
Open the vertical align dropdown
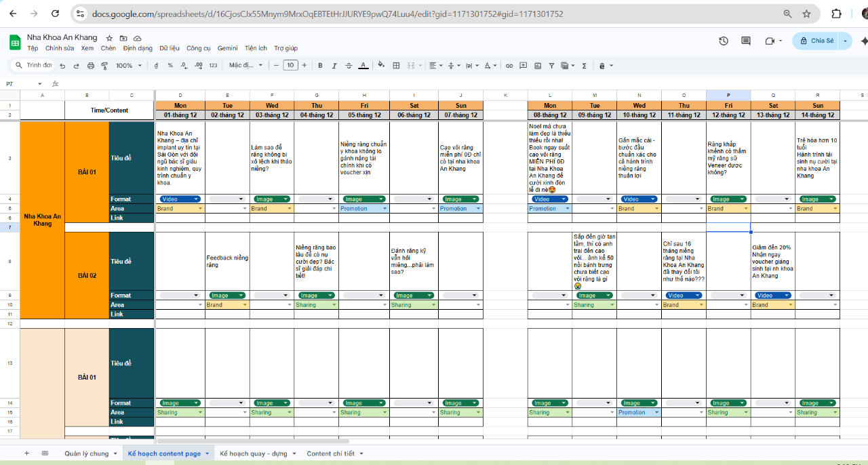[453, 66]
